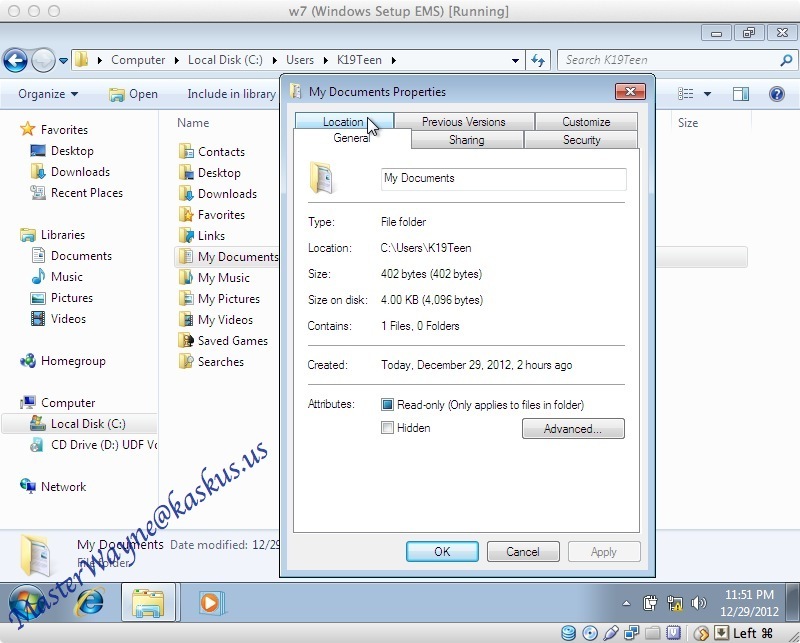Select the Links folder

click(202, 235)
